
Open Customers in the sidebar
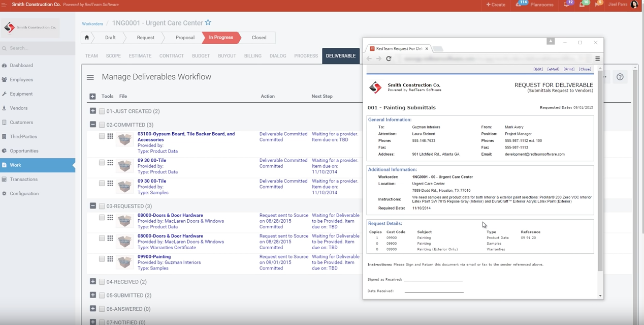21,123
